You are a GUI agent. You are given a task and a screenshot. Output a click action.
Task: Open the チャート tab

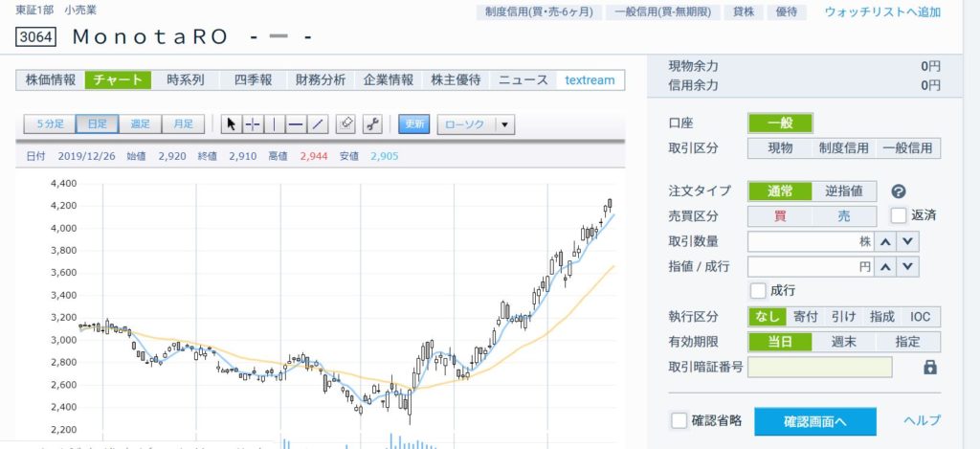pos(118,80)
